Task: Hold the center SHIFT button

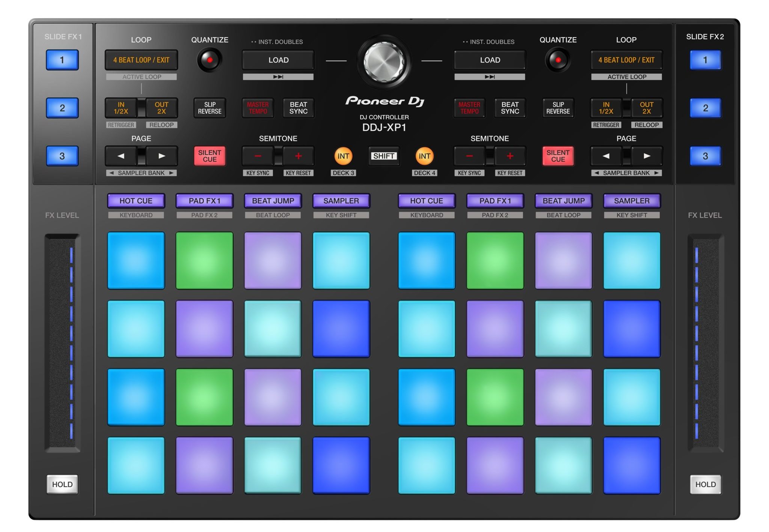Action: (384, 156)
